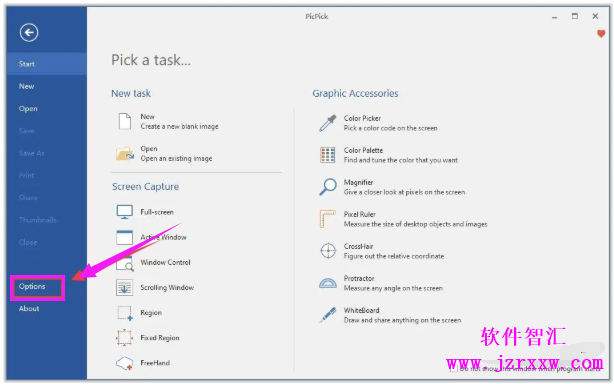Click the greyed Save As entry
The width and height of the screenshot is (614, 384).
coord(32,153)
